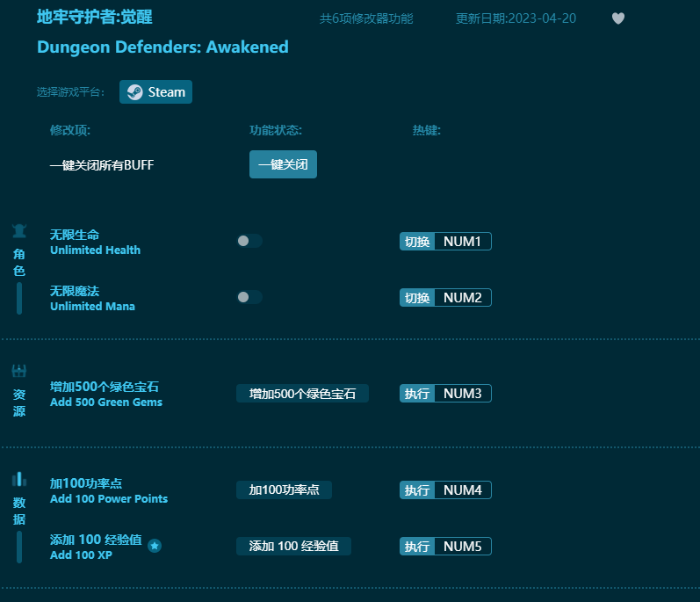The image size is (700, 602).
Task: Click the NUM5 hotkey field
Action: [463, 546]
